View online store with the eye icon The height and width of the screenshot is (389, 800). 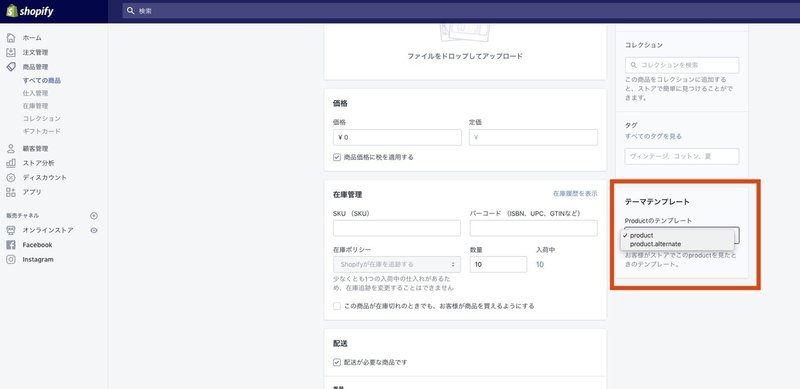point(94,230)
